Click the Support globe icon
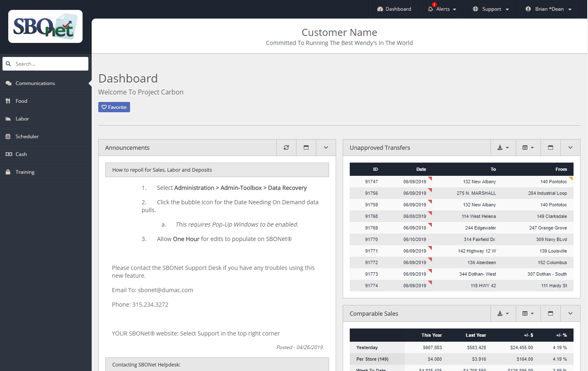The height and width of the screenshot is (371, 588). 476,9
